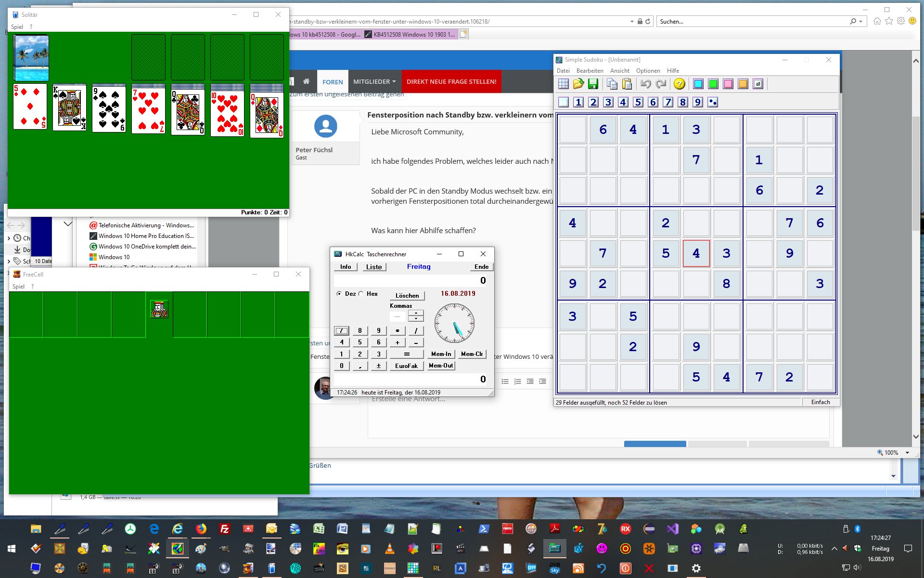This screenshot has height=578, width=924.
Task: Decrease Kommas value with down stepper
Action: point(416,319)
